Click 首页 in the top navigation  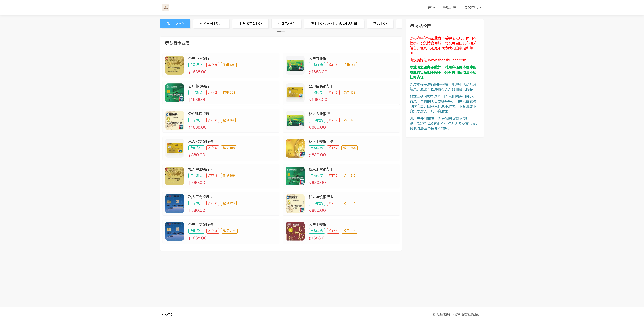[431, 8]
